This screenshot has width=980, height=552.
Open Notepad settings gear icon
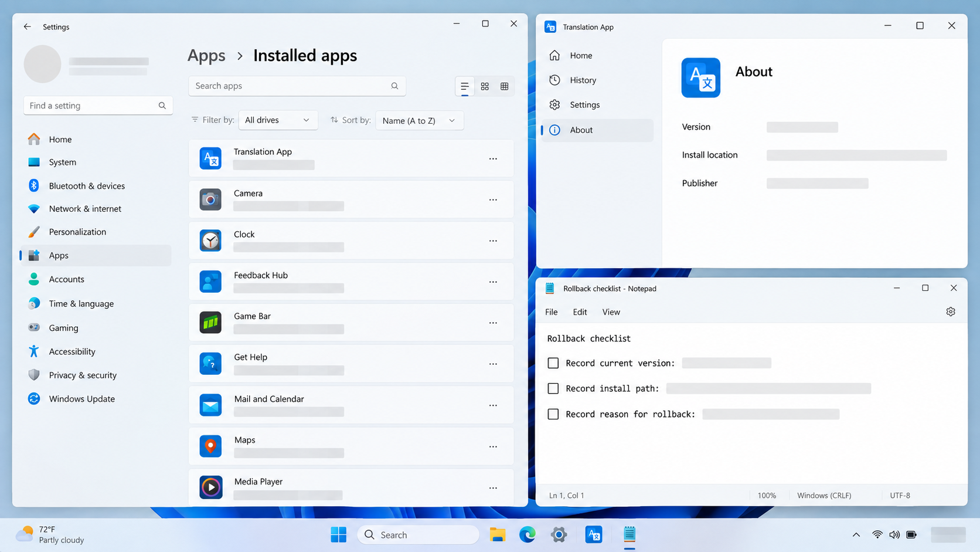pos(951,311)
